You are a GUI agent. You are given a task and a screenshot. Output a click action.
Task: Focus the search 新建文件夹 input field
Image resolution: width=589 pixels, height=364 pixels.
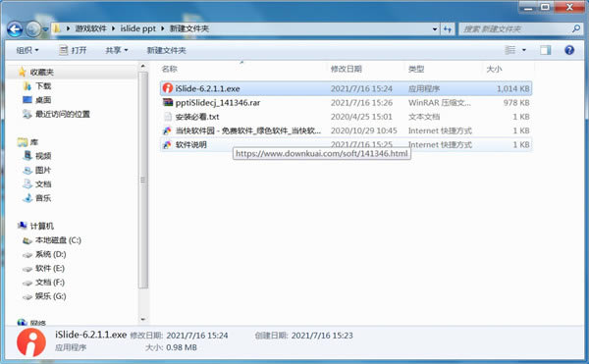coord(515,28)
